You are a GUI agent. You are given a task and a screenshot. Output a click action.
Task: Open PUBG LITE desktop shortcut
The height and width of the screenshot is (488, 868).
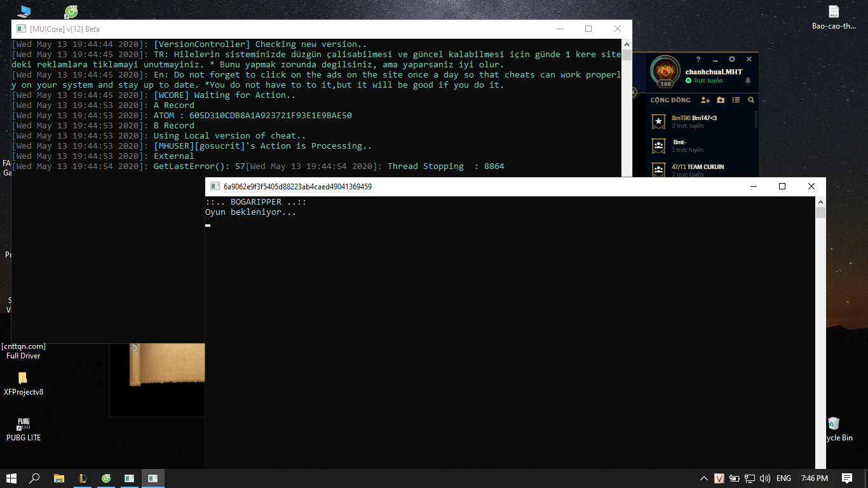(x=24, y=430)
